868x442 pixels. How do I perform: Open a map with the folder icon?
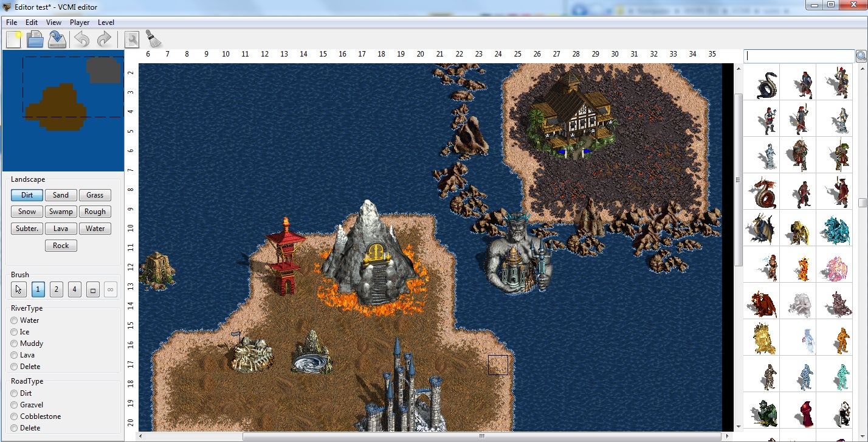pos(35,40)
